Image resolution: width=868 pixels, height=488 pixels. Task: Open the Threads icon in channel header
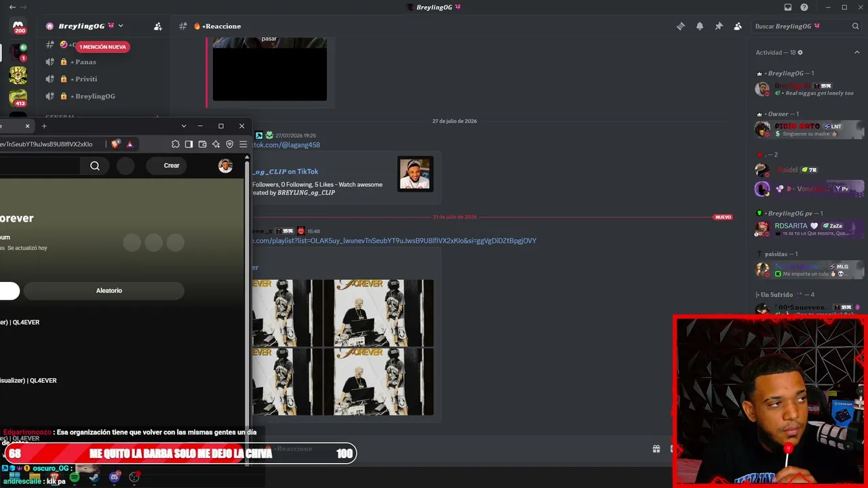click(x=681, y=26)
